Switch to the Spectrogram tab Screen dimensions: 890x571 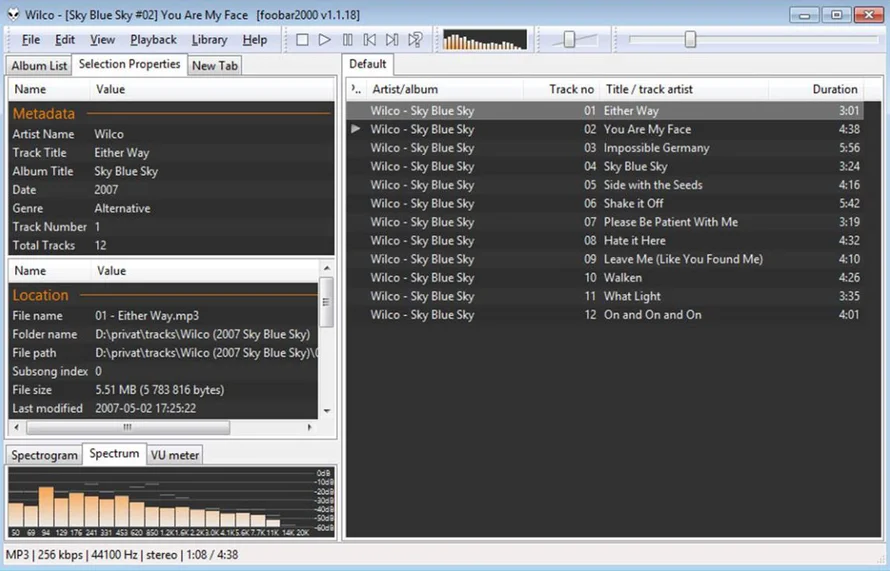tap(44, 455)
